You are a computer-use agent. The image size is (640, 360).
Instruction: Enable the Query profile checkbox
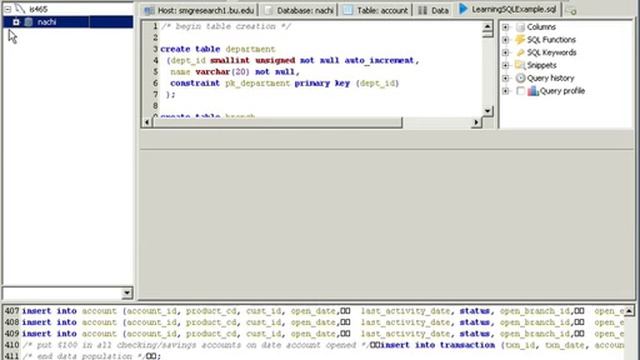tap(520, 91)
